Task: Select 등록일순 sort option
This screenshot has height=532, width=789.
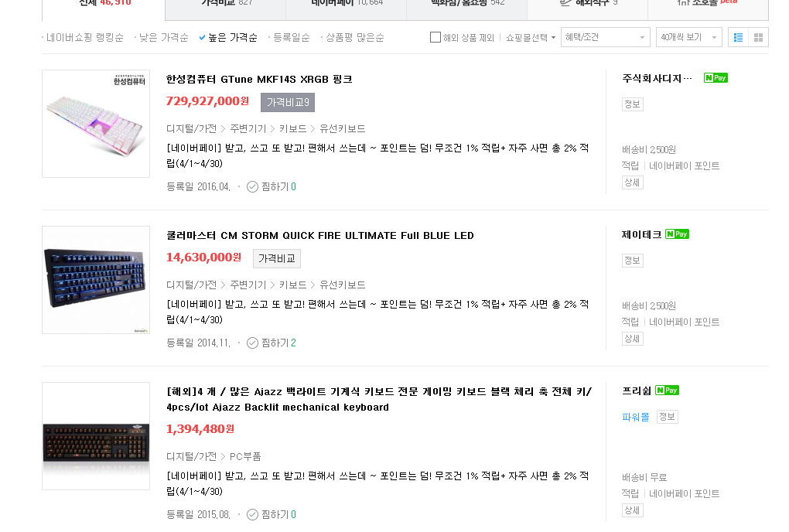Action: [292, 38]
